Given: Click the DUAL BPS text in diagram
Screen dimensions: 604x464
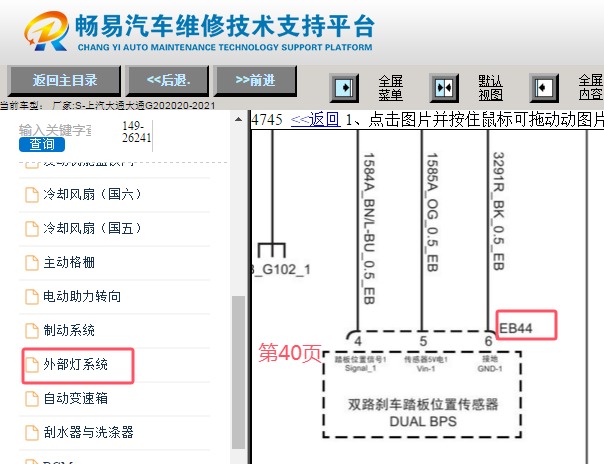Looking at the screenshot, I should 423,422.
